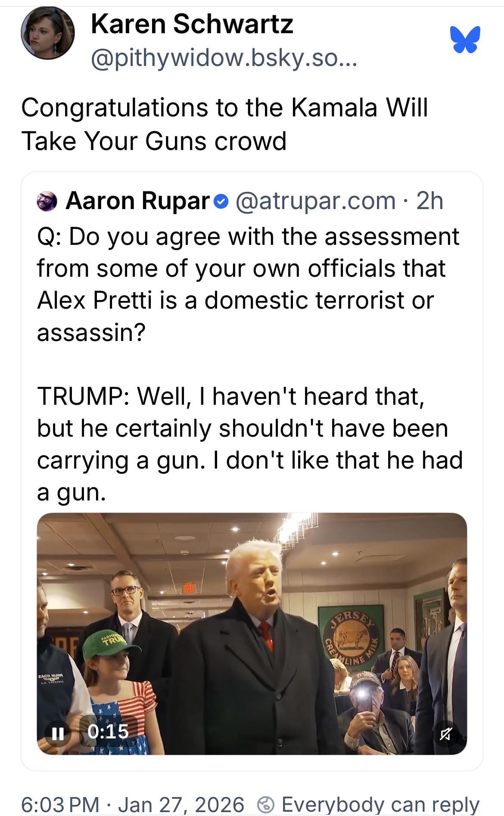
Task: Tap the @pithywidow.bsky.so handle
Action: (224, 58)
